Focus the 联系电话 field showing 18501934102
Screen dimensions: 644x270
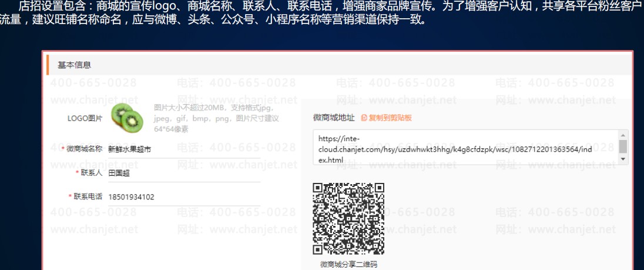point(184,197)
